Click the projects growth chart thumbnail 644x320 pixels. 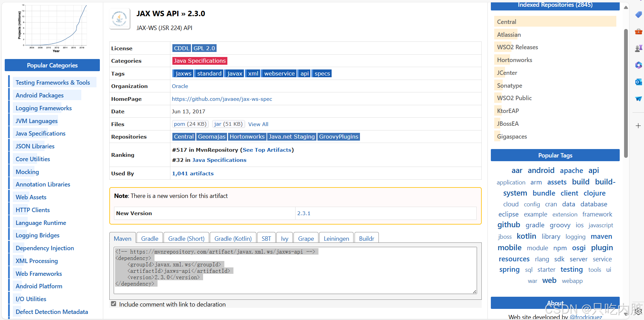point(52,28)
